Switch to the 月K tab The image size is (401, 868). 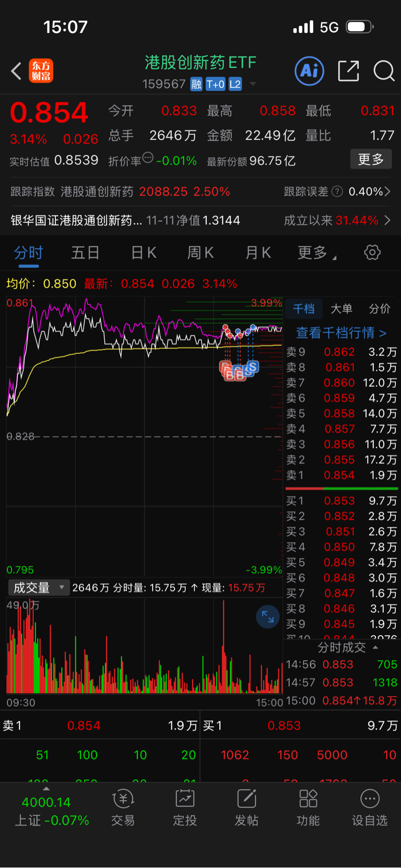(x=258, y=253)
